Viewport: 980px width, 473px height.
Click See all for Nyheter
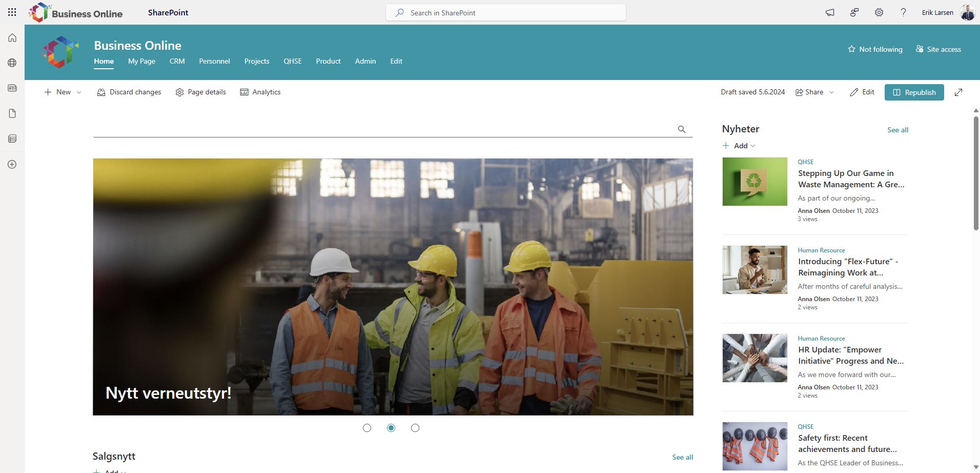[x=898, y=130]
